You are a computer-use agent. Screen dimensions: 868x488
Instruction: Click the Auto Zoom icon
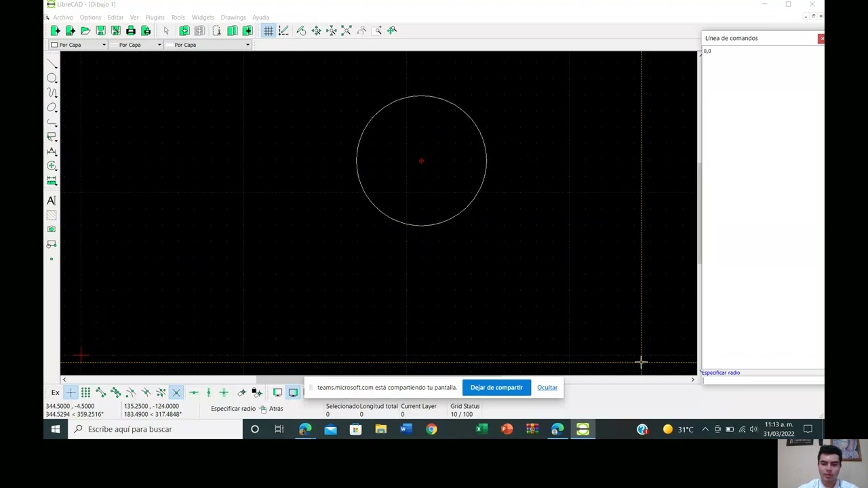tap(347, 30)
